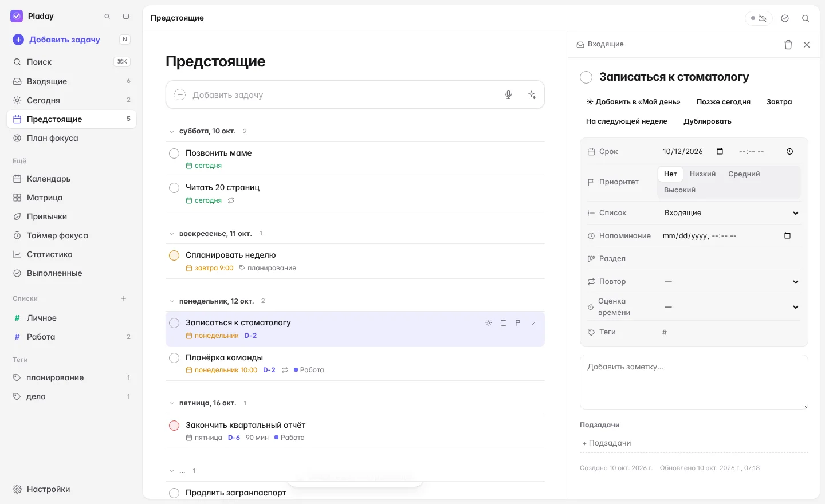Check off Спланировать неделю
Screen dimensions: 825x504
click(x=174, y=255)
